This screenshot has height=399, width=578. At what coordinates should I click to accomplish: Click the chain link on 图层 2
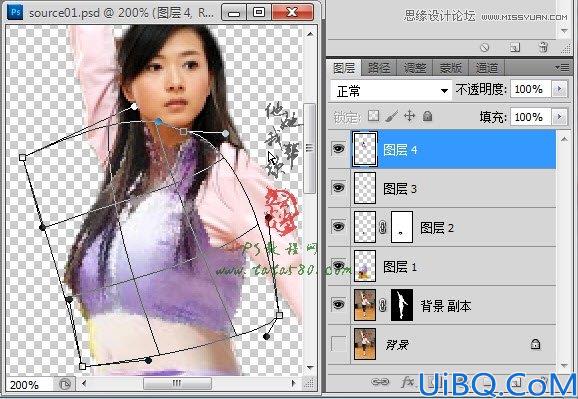click(x=383, y=228)
